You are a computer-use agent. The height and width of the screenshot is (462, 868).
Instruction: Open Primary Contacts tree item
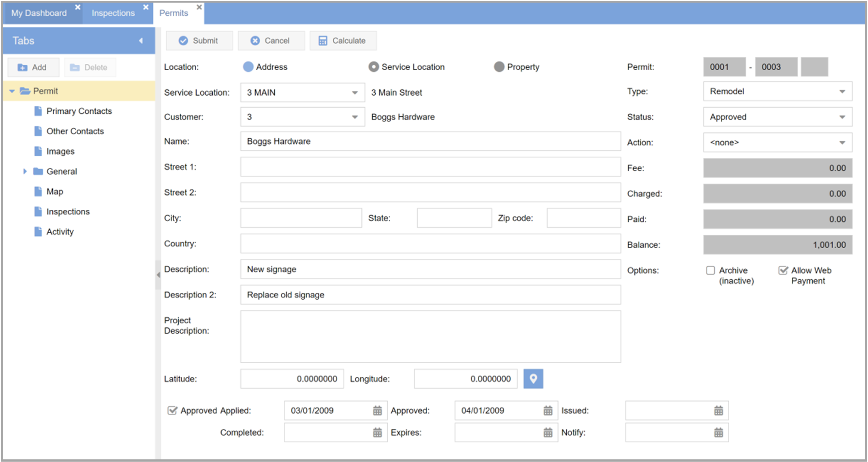[x=79, y=111]
